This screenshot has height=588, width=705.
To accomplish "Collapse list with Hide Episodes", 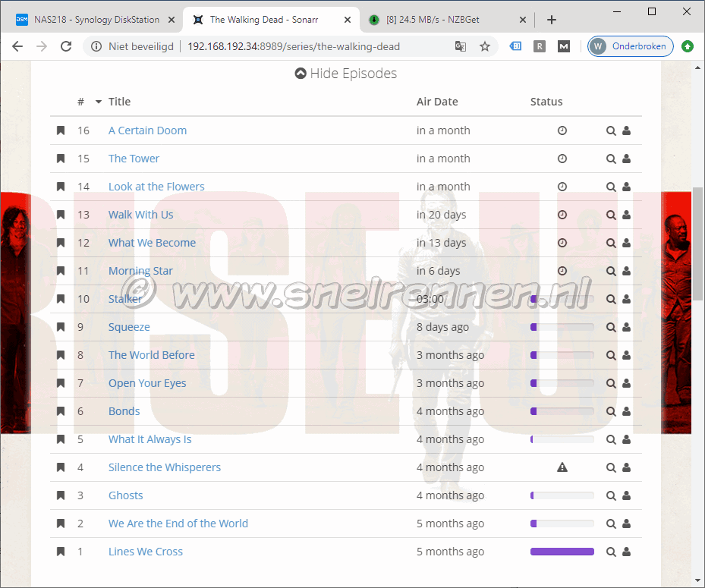I will pos(346,74).
